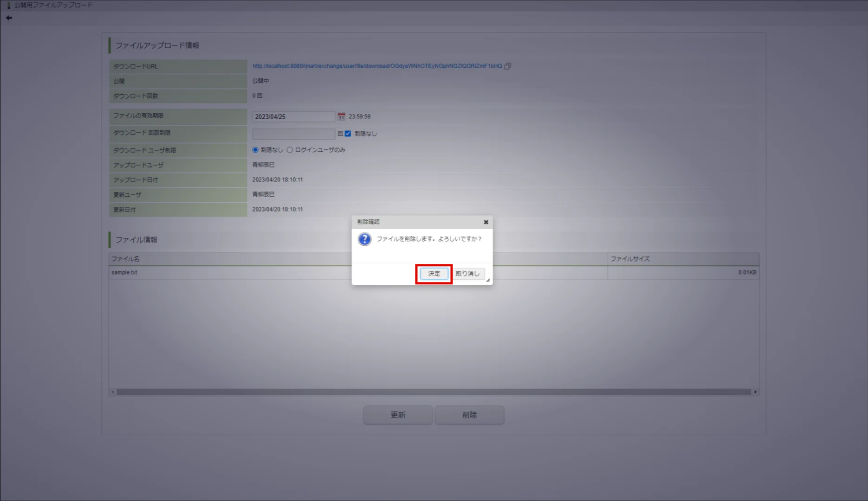Click the 公開用ファイルアップロード page title
868x501 pixels.
pos(53,5)
